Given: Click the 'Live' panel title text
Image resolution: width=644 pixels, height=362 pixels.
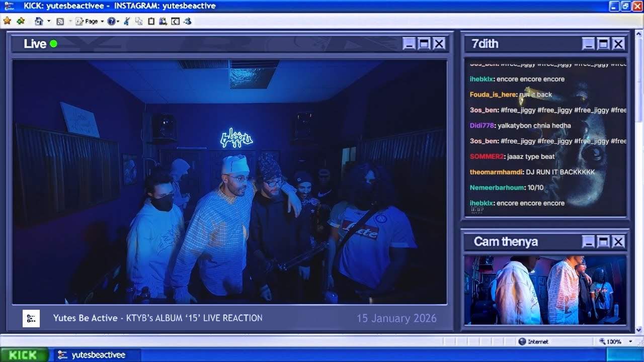Looking at the screenshot, I should click(x=35, y=44).
